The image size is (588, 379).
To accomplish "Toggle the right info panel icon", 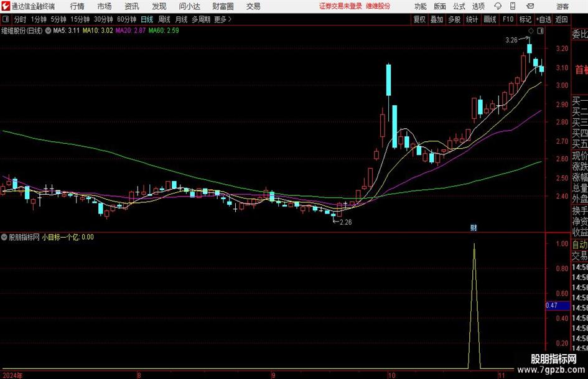I will pyautogui.click(x=540, y=31).
